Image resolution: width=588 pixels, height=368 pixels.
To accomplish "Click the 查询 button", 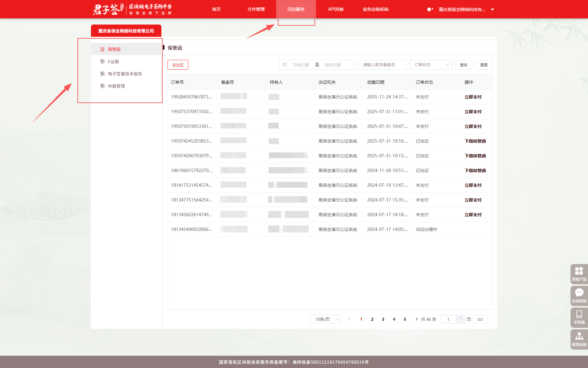I will 463,65.
